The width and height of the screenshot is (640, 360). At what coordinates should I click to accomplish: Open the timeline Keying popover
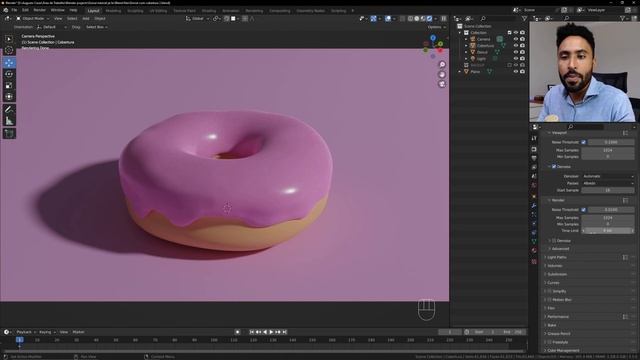click(x=47, y=332)
